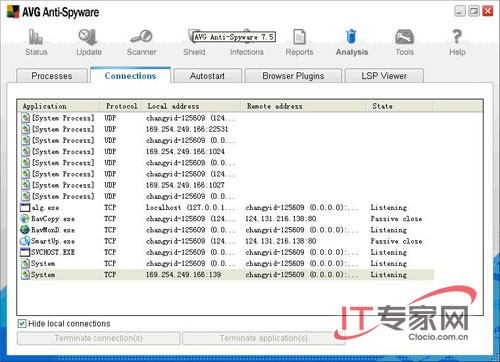Sort by the Protocol column header

click(121, 106)
